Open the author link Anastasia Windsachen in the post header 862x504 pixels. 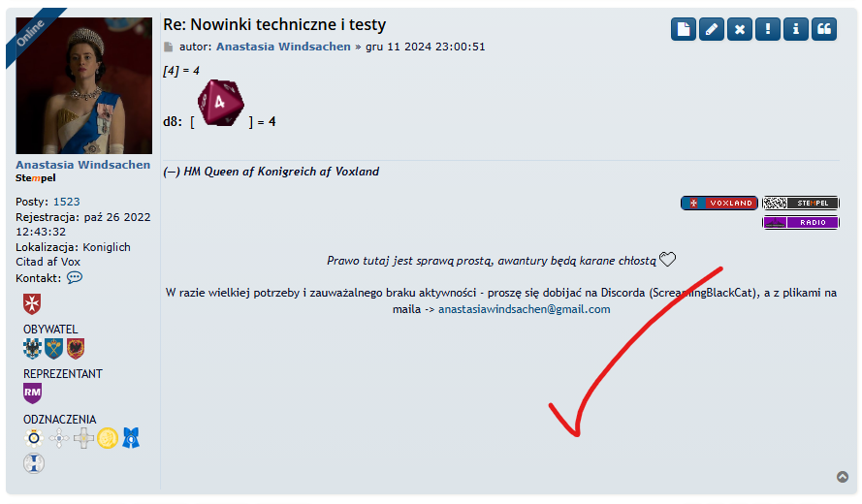(x=283, y=47)
